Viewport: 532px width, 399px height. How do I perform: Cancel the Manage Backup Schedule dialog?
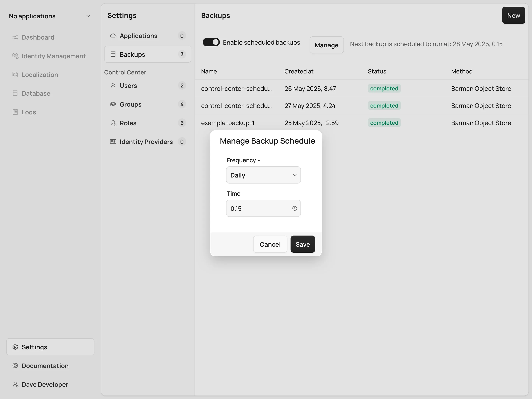click(x=270, y=244)
